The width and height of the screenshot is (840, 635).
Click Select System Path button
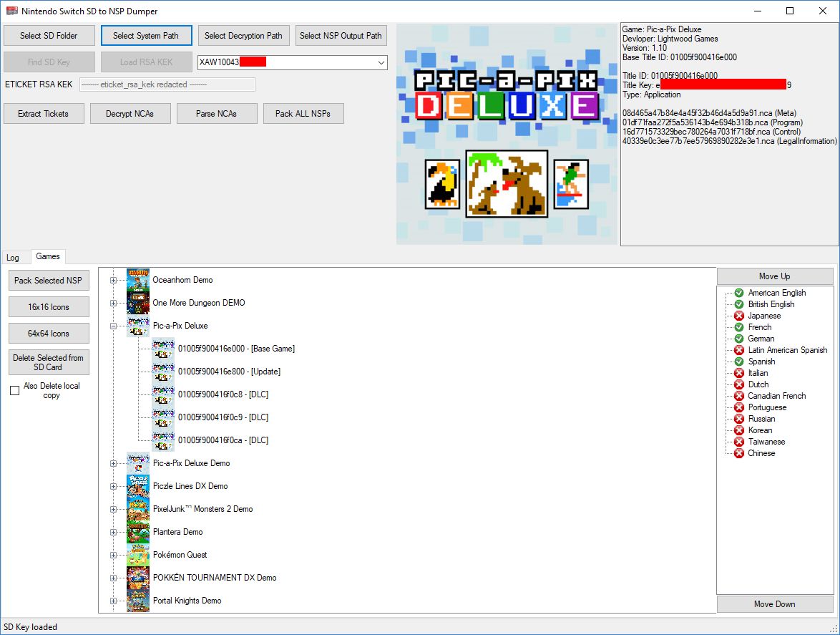pos(146,36)
